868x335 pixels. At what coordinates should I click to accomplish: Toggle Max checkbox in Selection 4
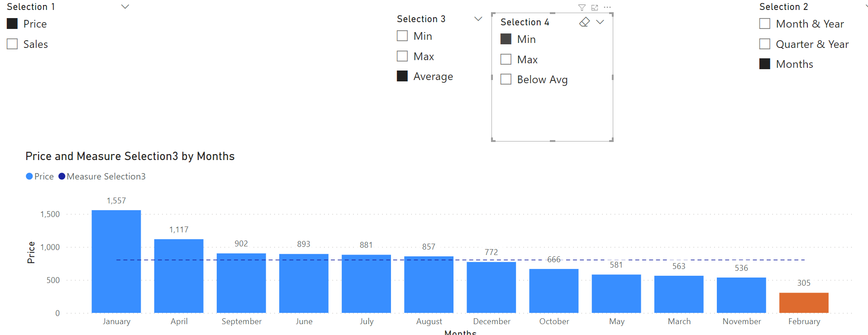[506, 59]
